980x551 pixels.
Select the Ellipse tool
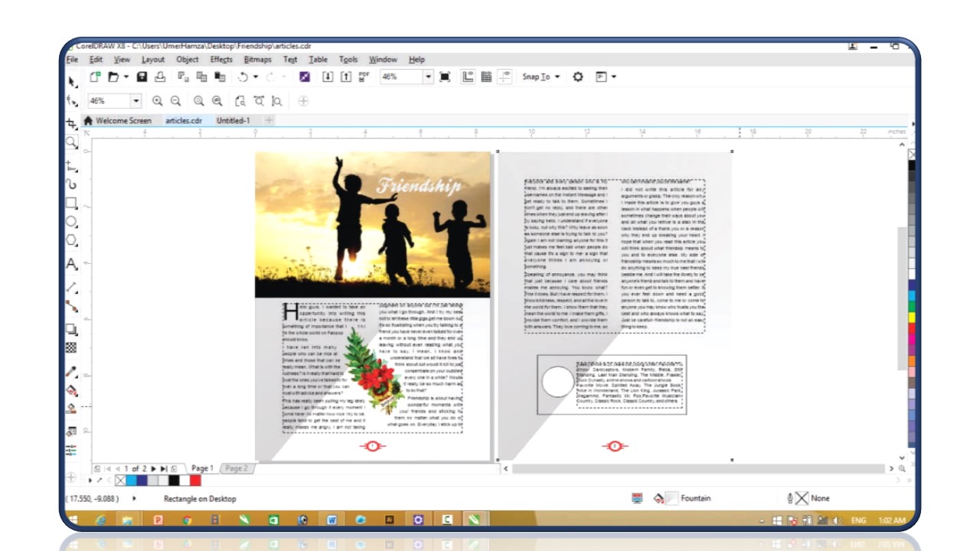click(72, 222)
